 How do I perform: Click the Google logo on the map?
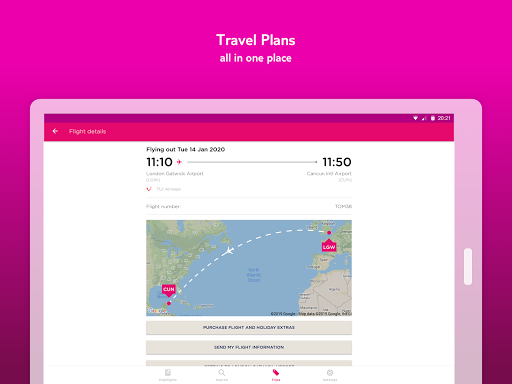(x=157, y=311)
